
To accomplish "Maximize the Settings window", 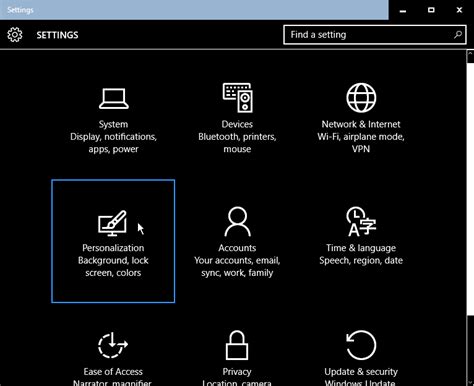I will tap(431, 10).
